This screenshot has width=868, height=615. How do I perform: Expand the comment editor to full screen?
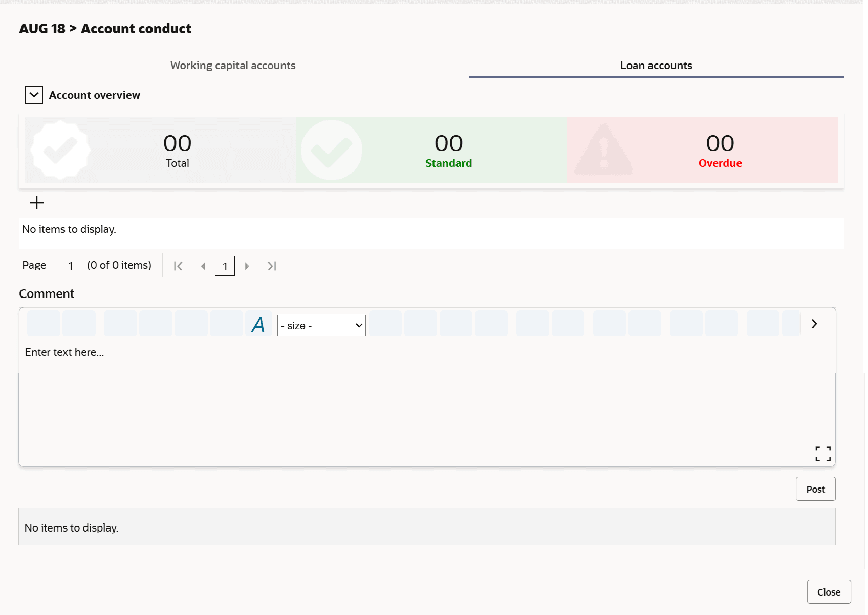click(x=823, y=453)
